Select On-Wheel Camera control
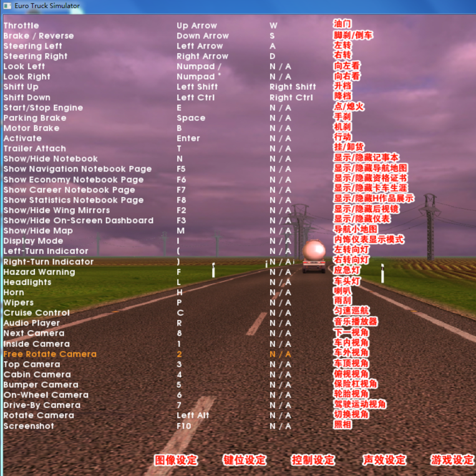Image resolution: width=476 pixels, height=476 pixels. coord(46,395)
